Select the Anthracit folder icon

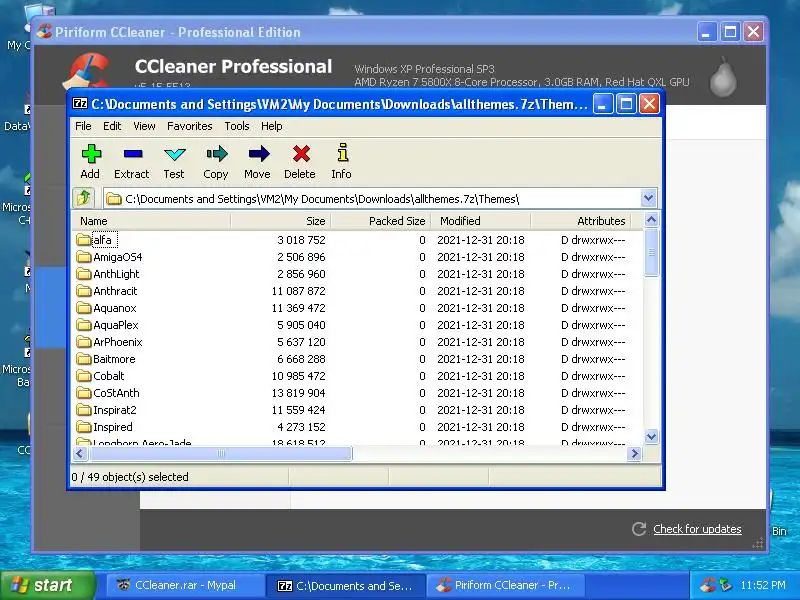(84, 291)
